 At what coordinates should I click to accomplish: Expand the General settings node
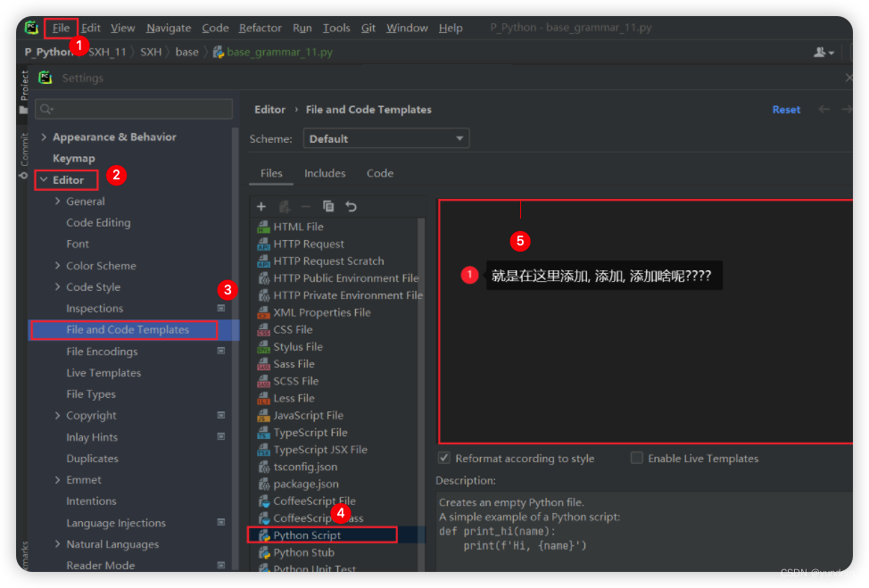tap(58, 201)
